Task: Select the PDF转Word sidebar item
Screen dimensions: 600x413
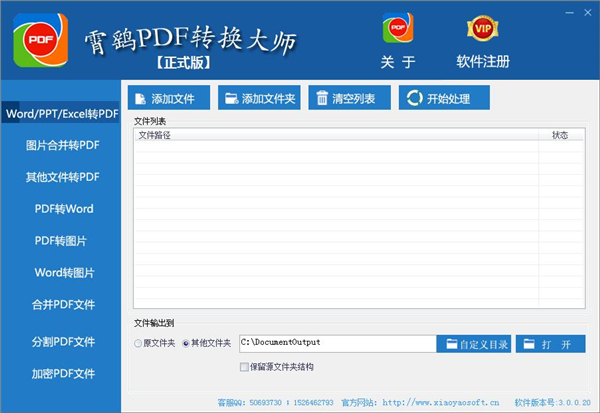Action: [x=63, y=209]
